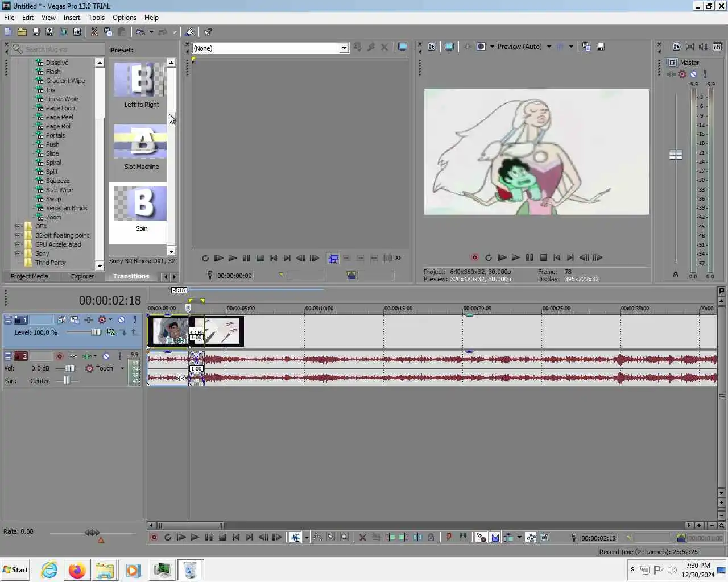Invert phase on audio track 2
The width and height of the screenshot is (728, 582).
[73, 356]
